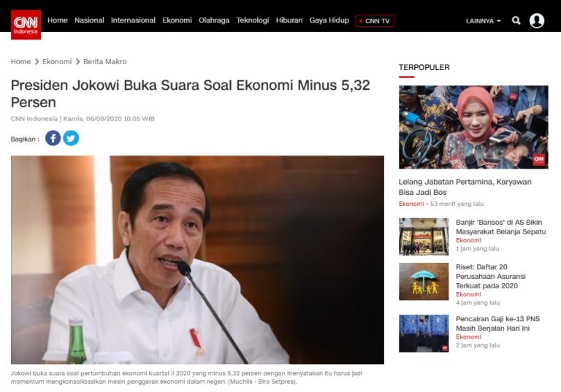The image size is (561, 392).
Task: Open Lelang Jabatan Pertamina headline
Action: pos(465,187)
